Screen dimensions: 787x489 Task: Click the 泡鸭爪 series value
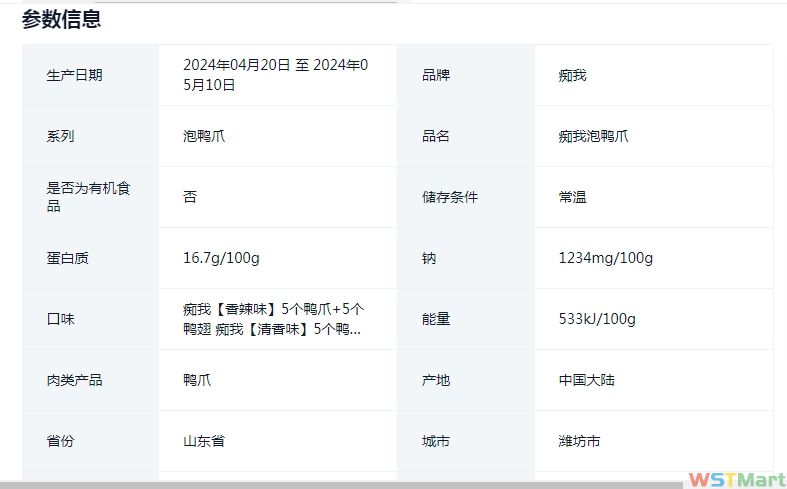204,136
